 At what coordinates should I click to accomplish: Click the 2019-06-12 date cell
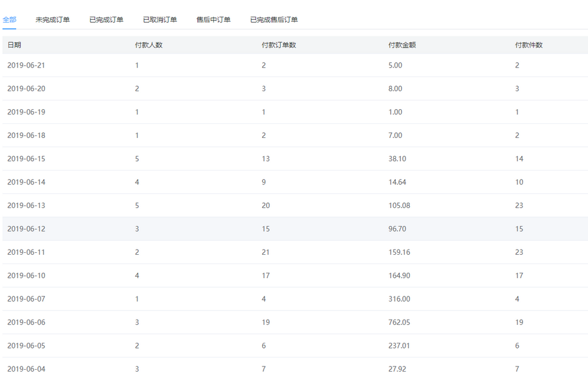[x=26, y=229]
